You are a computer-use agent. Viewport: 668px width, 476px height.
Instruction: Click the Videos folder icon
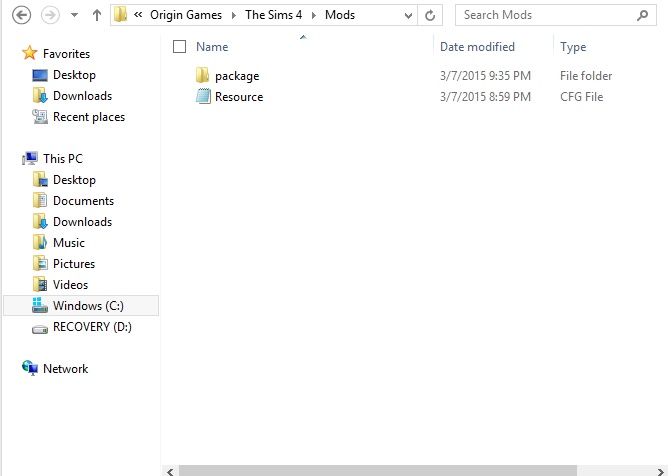(x=40, y=284)
